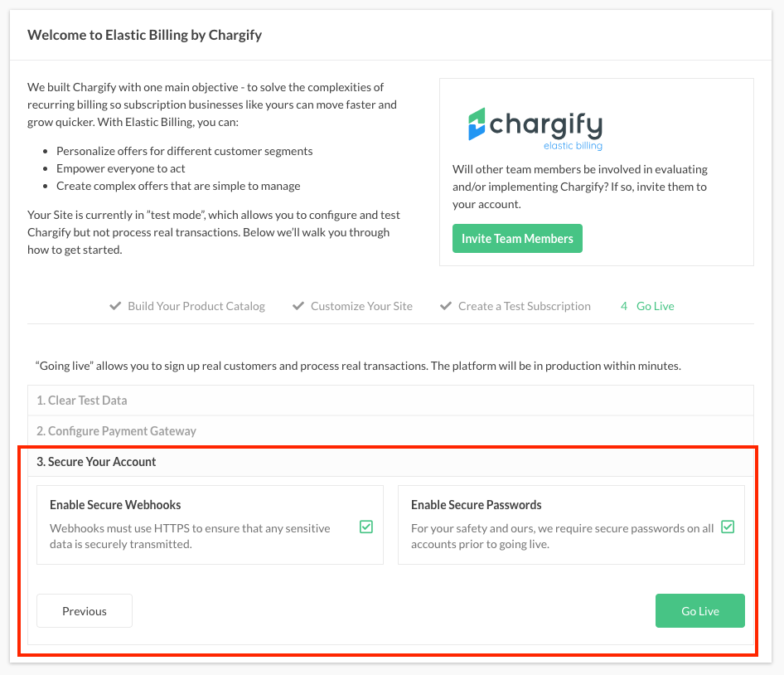Uncheck the Enable Secure Passwords checkbox
Image resolution: width=784 pixels, height=675 pixels.
click(728, 527)
